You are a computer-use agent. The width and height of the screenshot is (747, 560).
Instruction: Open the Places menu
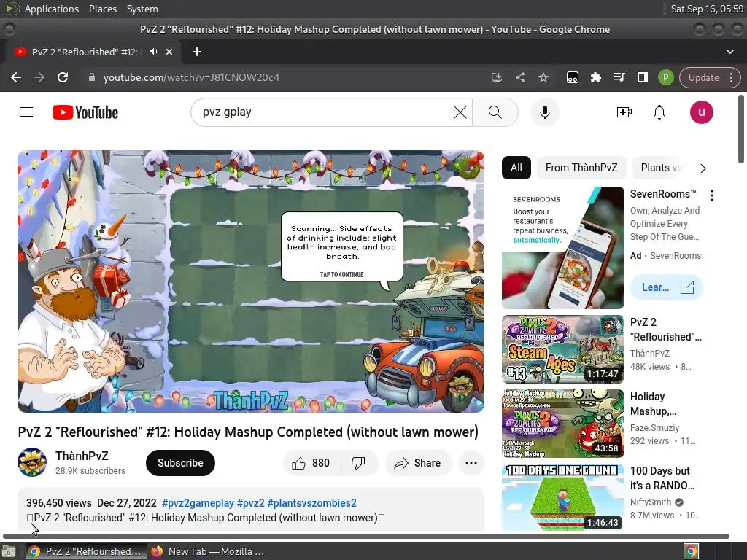102,9
